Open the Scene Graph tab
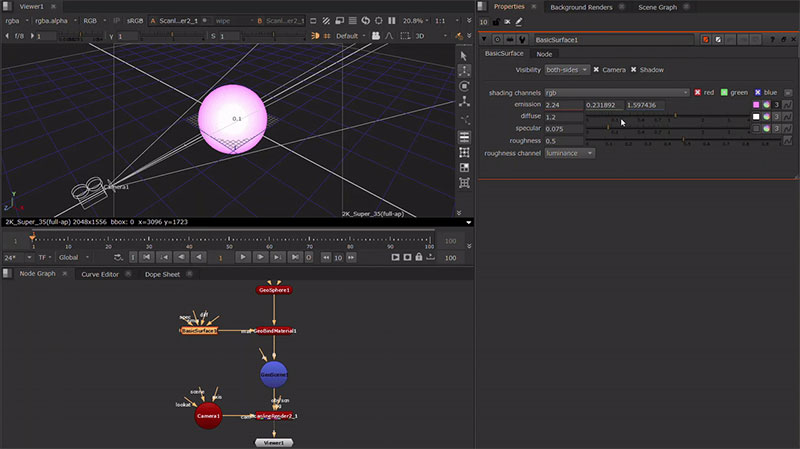 659,6
